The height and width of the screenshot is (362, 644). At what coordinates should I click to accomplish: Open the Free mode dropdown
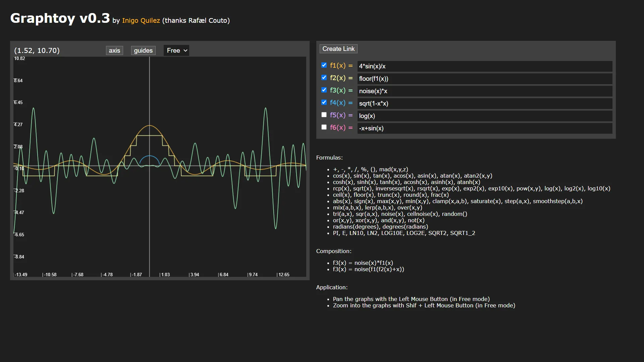[x=176, y=50]
